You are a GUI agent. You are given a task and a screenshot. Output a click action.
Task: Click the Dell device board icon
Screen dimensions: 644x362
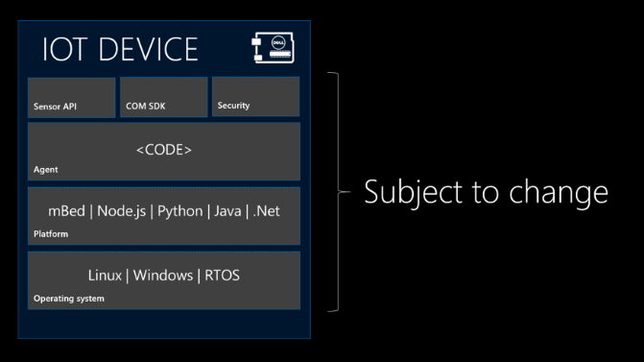(x=274, y=48)
